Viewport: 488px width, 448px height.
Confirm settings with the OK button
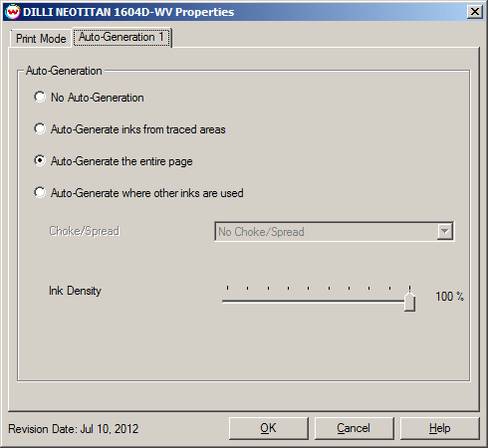tap(269, 428)
